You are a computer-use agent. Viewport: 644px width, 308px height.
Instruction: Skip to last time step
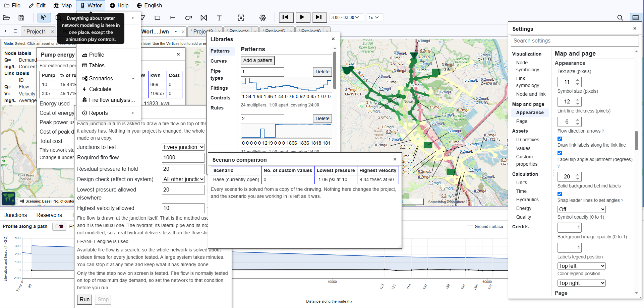click(319, 17)
